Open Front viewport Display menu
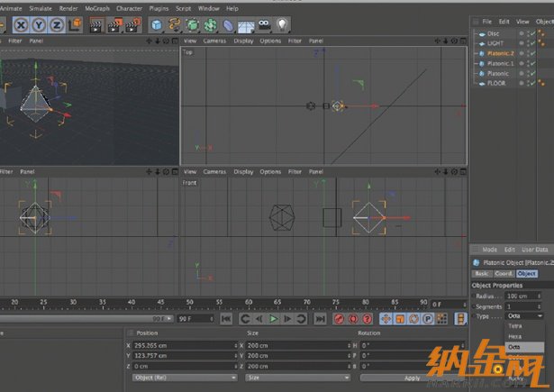This screenshot has width=554, height=392. click(243, 172)
